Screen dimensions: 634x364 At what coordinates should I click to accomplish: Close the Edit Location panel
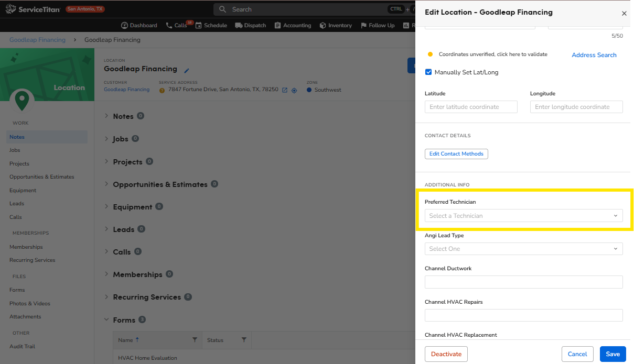(x=624, y=14)
